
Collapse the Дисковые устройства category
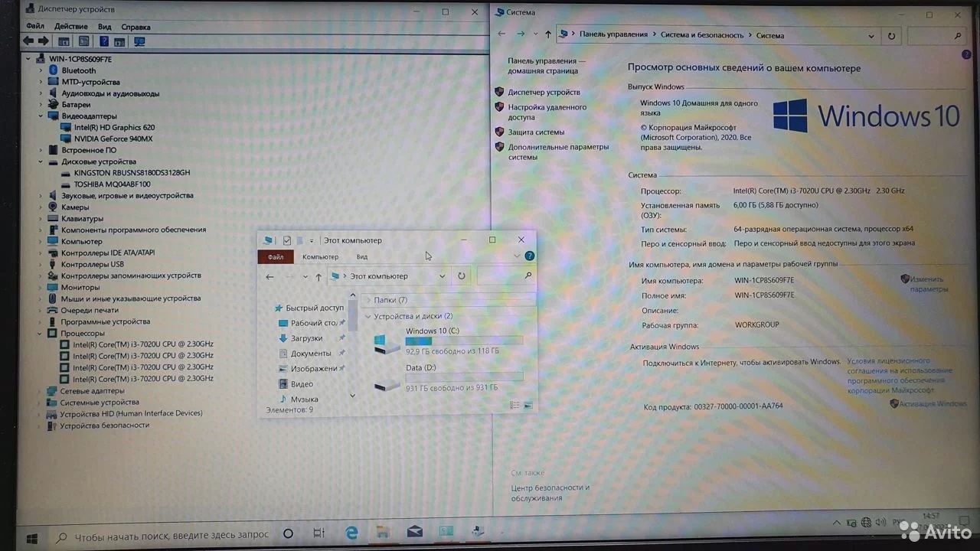(41, 161)
